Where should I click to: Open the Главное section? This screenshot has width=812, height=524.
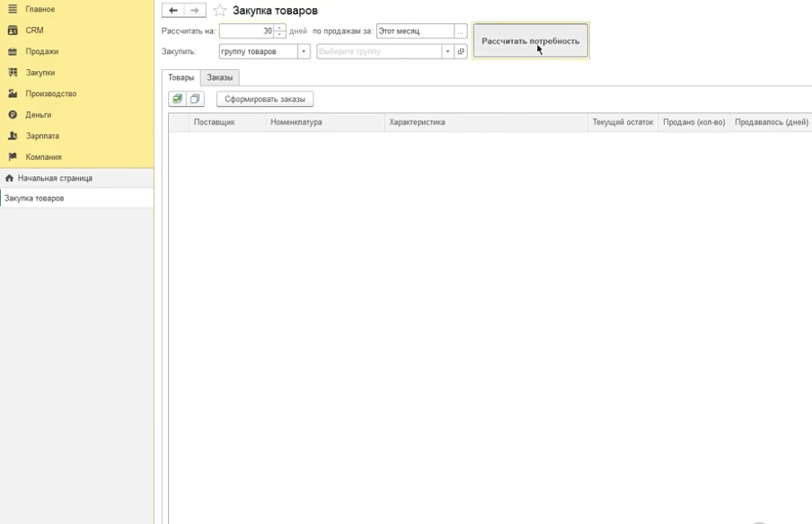click(x=40, y=9)
